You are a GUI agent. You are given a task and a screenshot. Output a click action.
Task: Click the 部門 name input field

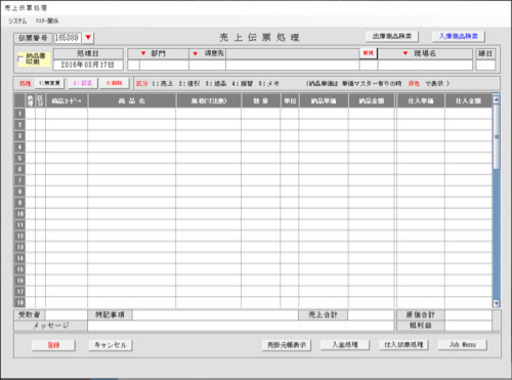point(164,65)
